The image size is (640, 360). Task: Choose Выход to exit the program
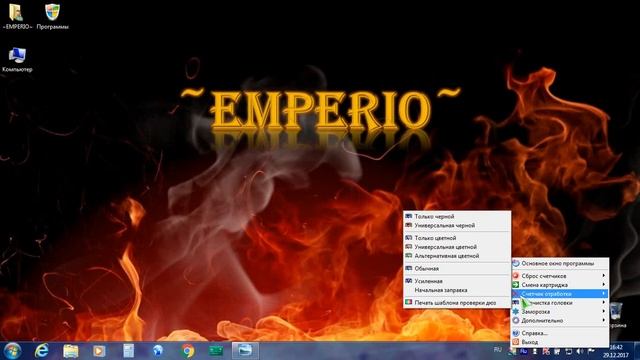(560, 342)
